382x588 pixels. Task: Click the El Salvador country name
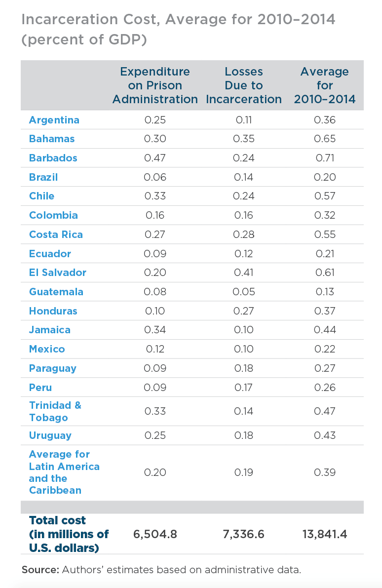click(x=58, y=273)
